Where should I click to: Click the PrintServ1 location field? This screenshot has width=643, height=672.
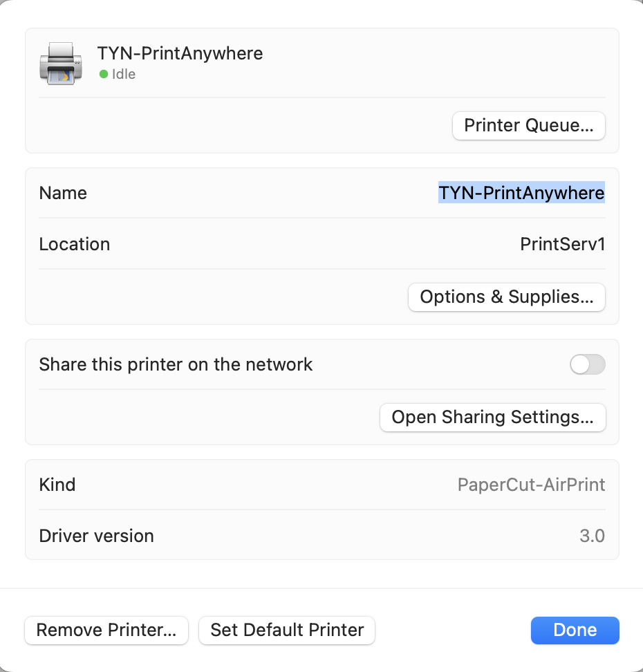562,244
